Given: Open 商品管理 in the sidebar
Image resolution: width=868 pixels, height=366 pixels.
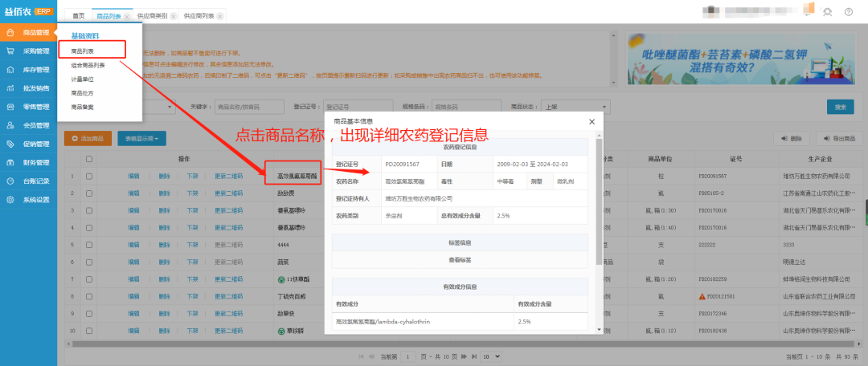Looking at the screenshot, I should click(x=28, y=33).
